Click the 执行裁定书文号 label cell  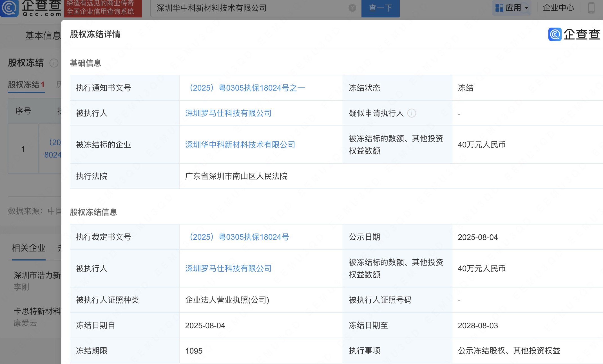point(124,237)
